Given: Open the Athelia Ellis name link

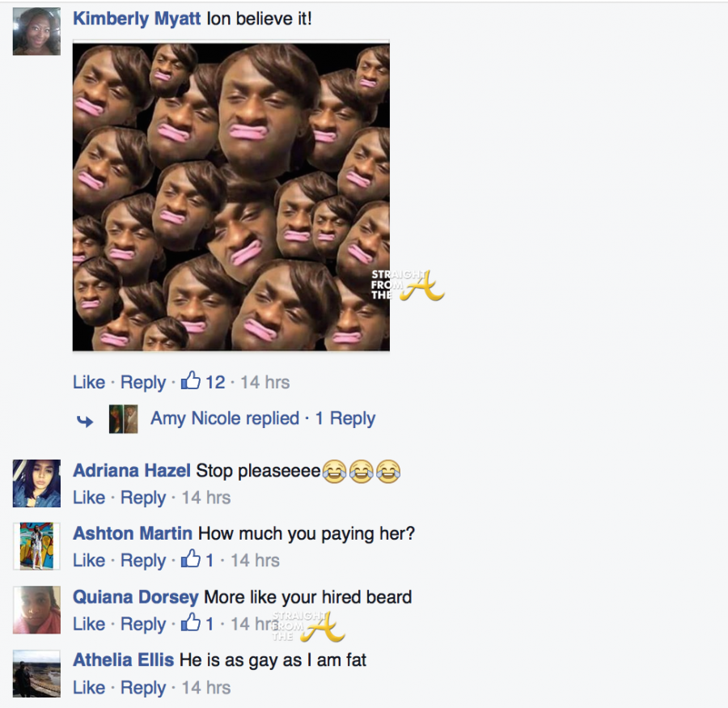Looking at the screenshot, I should click(124, 659).
